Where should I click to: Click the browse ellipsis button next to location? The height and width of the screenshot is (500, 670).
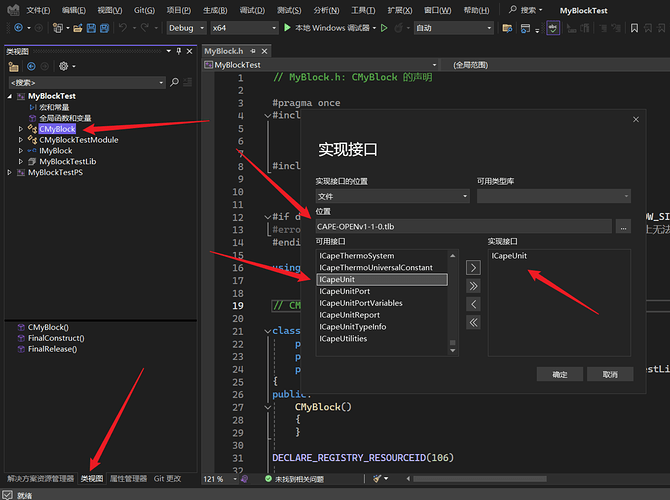coord(623,226)
